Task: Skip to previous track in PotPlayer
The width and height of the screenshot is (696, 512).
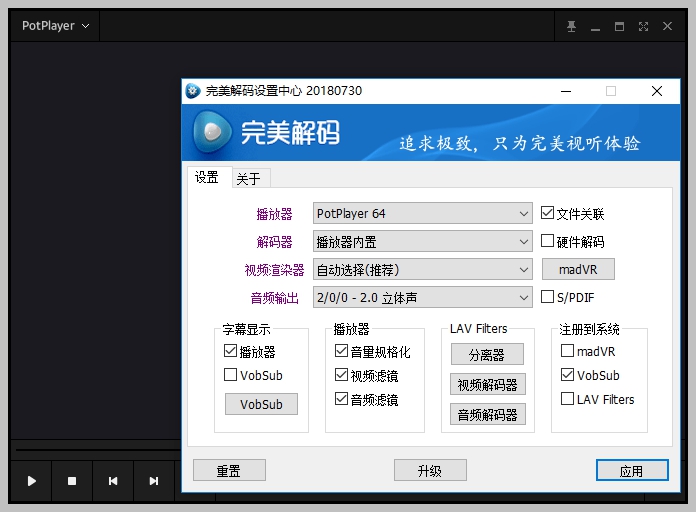Action: 113,481
